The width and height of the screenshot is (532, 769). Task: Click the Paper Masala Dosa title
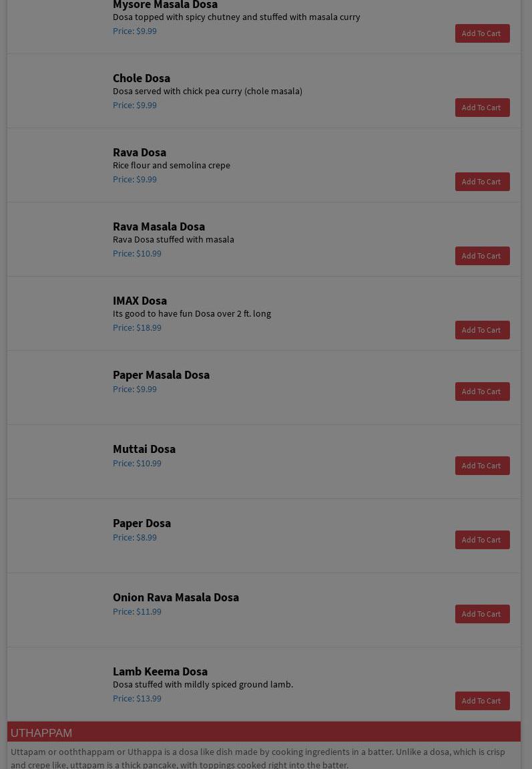[161, 375]
